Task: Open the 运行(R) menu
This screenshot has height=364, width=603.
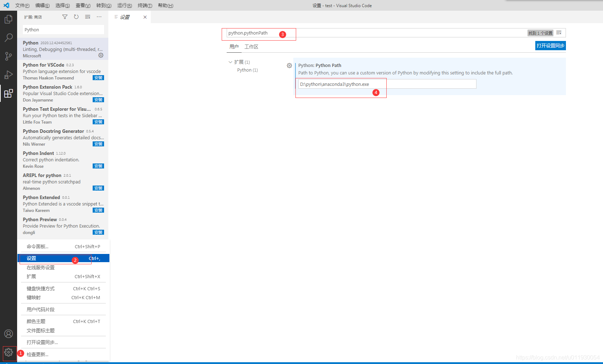Action: tap(124, 6)
